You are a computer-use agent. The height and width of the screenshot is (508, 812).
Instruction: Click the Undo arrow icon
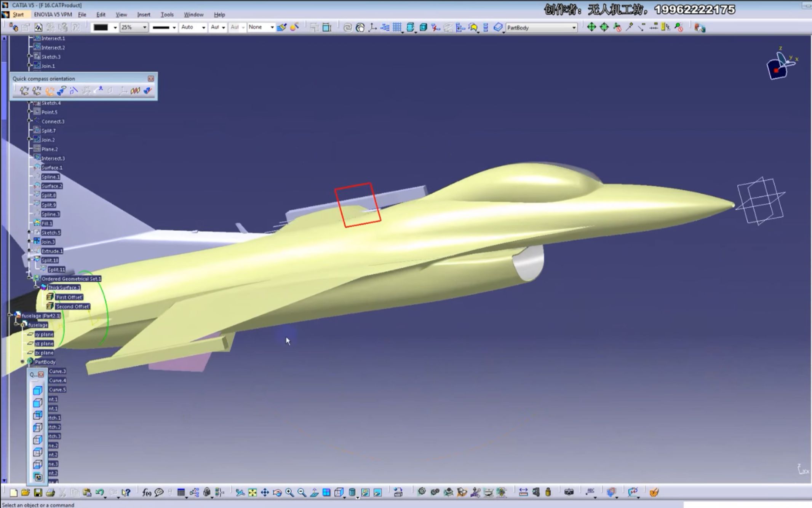[100, 492]
